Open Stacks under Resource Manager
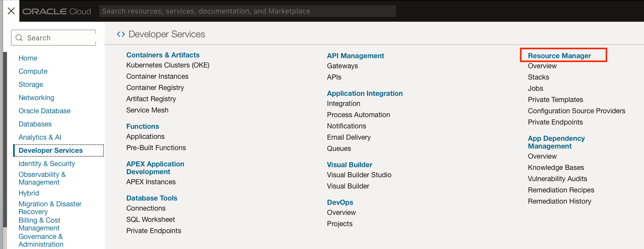This screenshot has height=249, width=644. pos(538,77)
